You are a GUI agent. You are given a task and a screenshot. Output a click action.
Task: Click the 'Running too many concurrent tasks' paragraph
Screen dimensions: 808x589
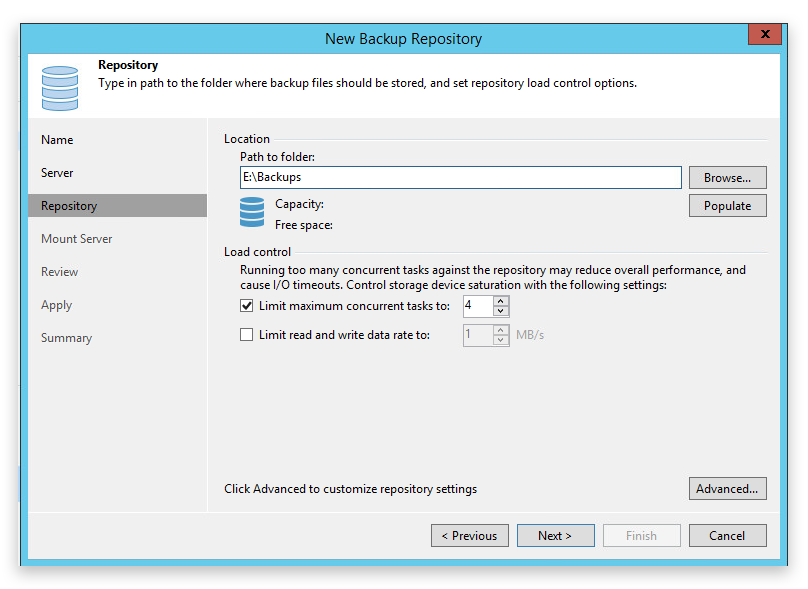(x=493, y=277)
